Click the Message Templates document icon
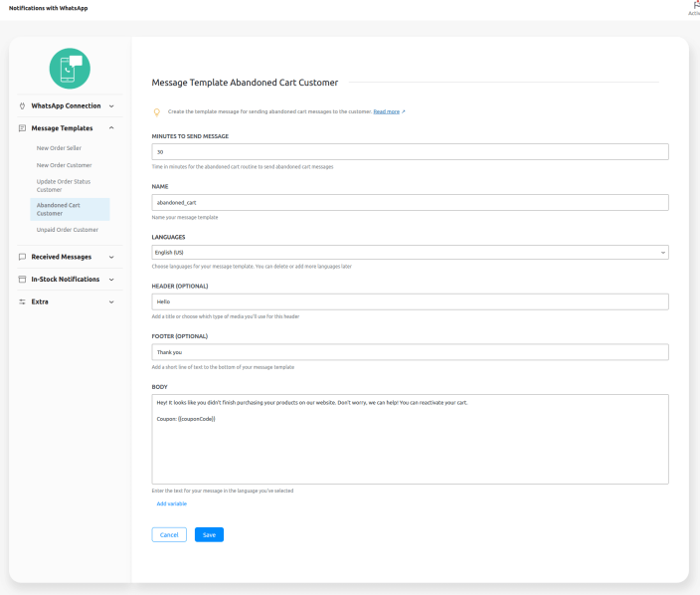The width and height of the screenshot is (700, 595). [22, 128]
